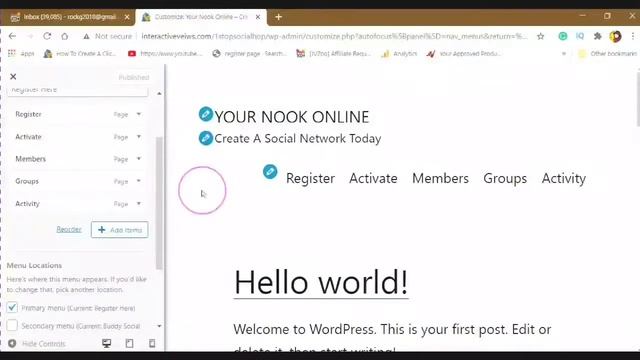Image resolution: width=640 pixels, height=360 pixels.
Task: Click the Add Items button
Action: pyautogui.click(x=120, y=230)
